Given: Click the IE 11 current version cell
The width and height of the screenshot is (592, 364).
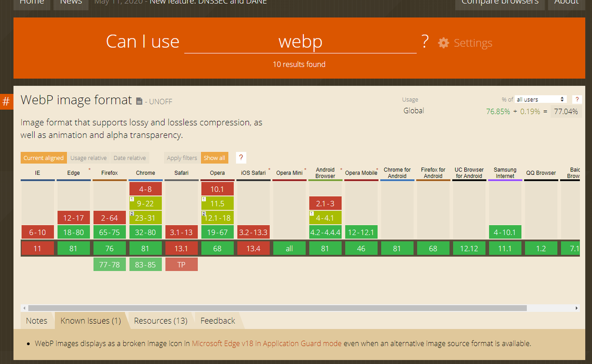Looking at the screenshot, I should 37,248.
